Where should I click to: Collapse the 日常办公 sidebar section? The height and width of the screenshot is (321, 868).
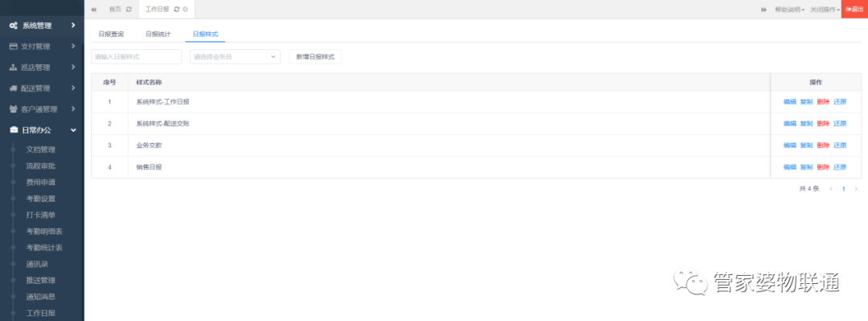[x=73, y=130]
